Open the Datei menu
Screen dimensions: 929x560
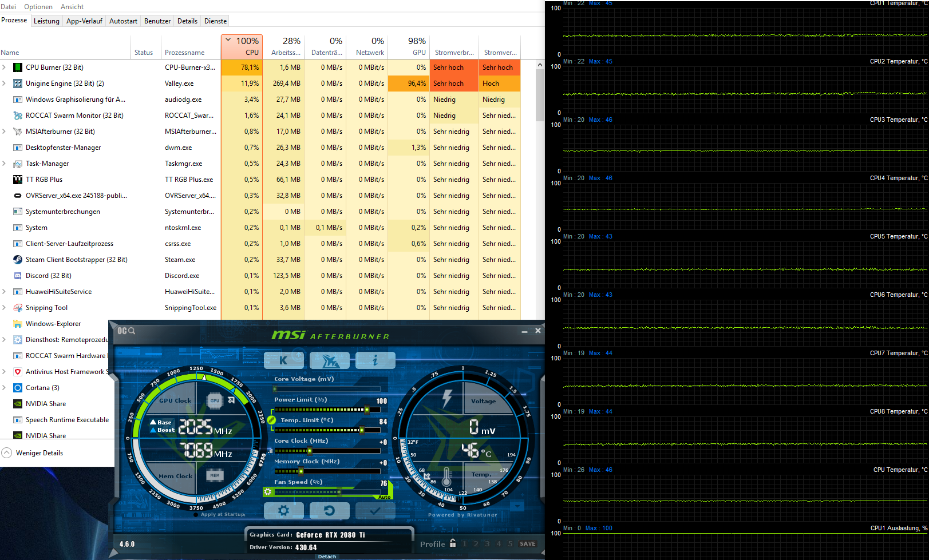click(9, 7)
